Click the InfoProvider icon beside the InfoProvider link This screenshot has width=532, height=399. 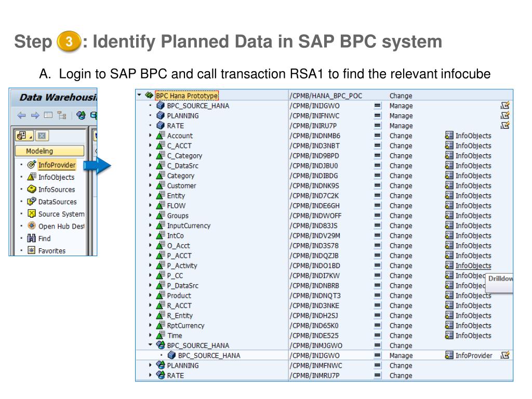pos(449,355)
